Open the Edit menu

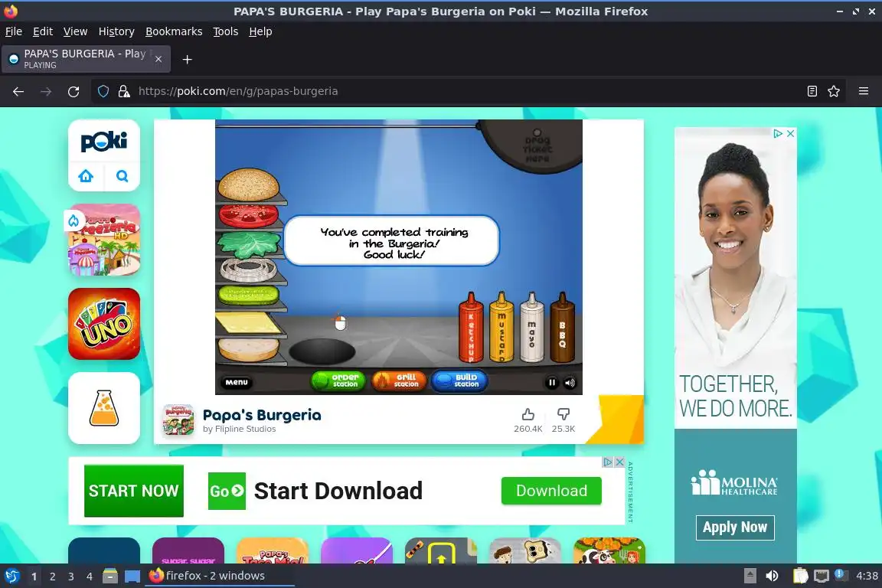43,31
